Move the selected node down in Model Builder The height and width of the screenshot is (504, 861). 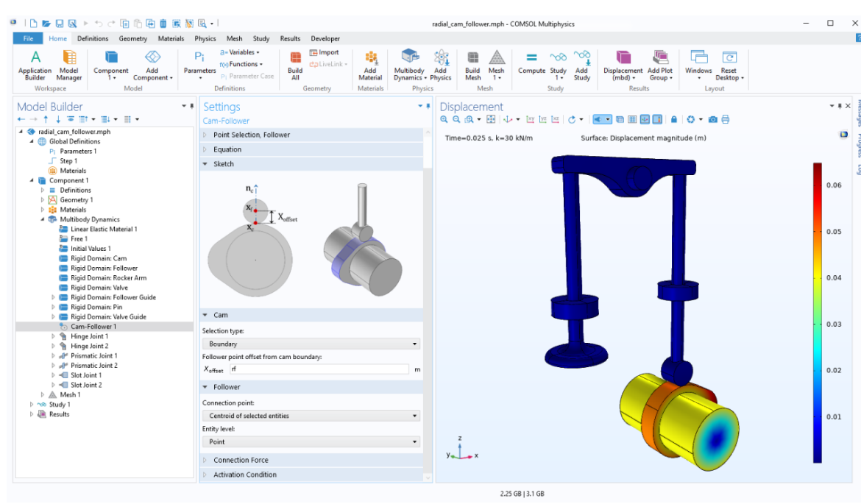point(57,119)
